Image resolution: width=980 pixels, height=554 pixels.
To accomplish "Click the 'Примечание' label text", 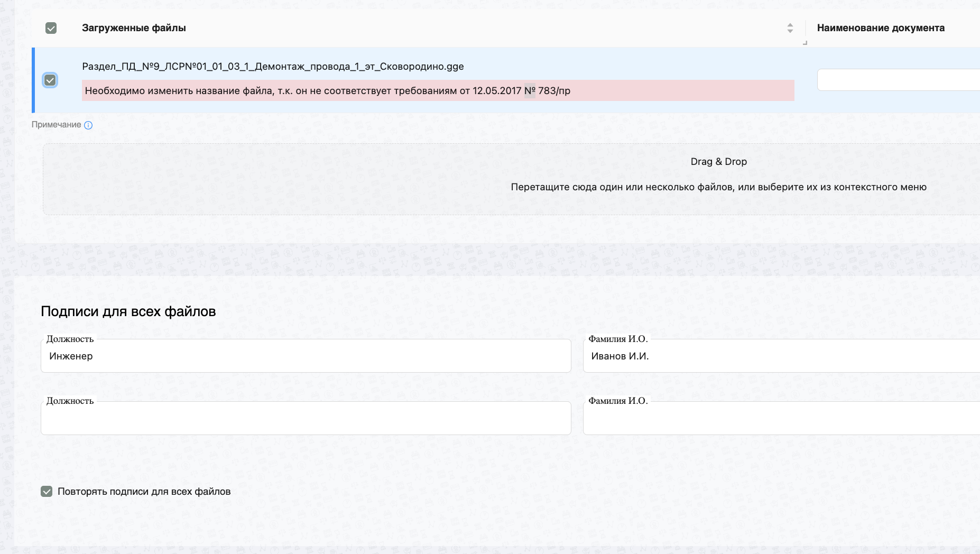I will pyautogui.click(x=56, y=125).
